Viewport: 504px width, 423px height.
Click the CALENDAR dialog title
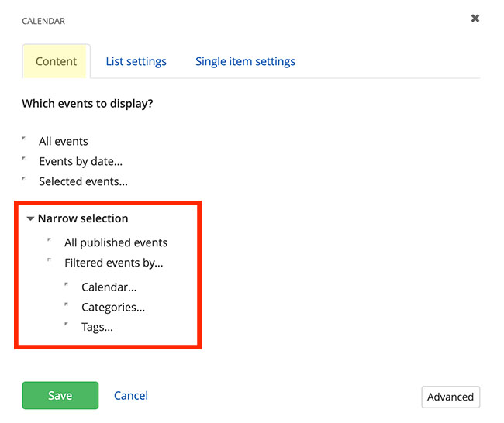coord(43,21)
